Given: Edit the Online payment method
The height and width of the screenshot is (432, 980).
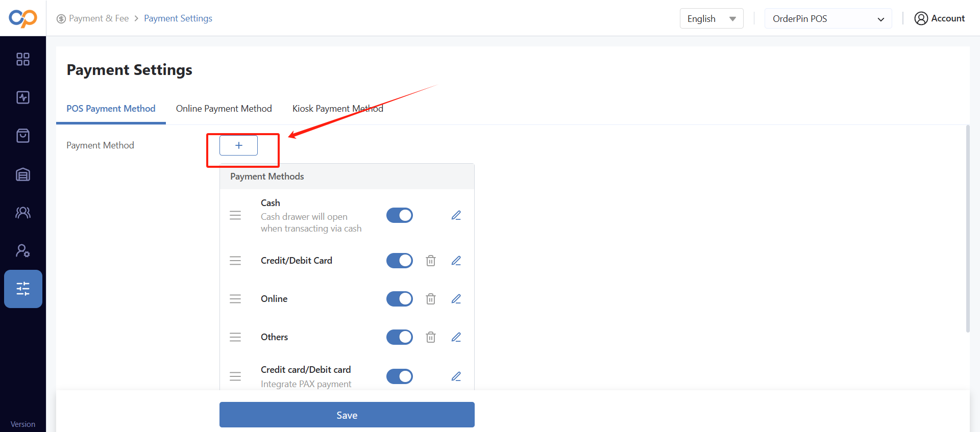Looking at the screenshot, I should [x=456, y=299].
